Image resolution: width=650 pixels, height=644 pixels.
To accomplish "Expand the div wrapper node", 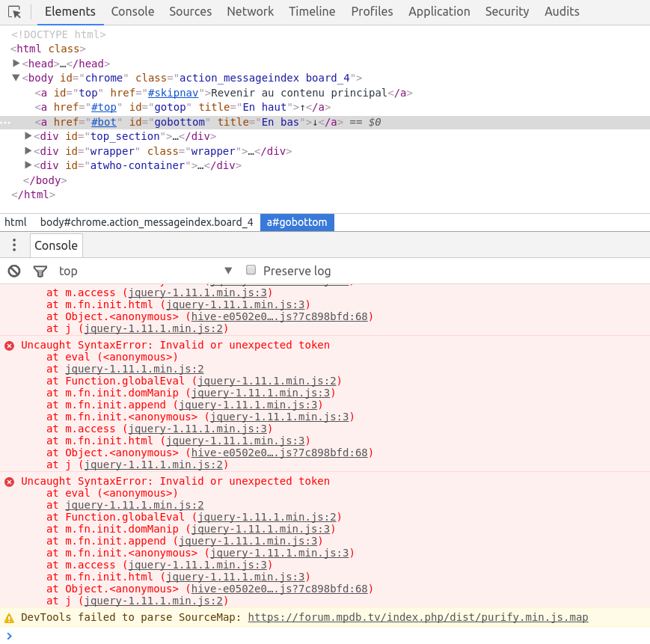I will 28,151.
